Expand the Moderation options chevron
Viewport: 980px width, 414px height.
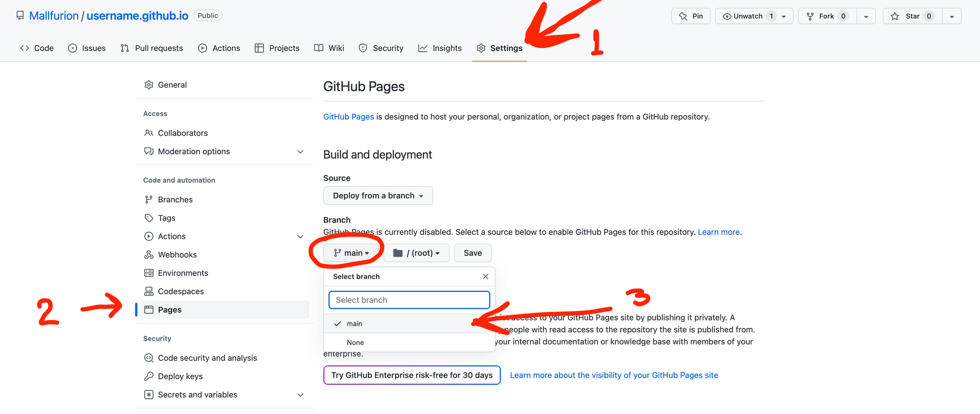point(300,151)
